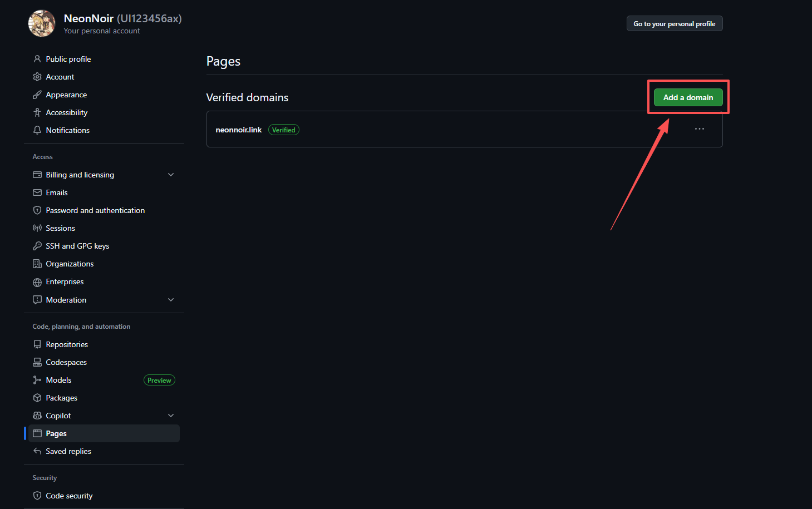Click the Appearance paintbrush icon
Image resolution: width=812 pixels, height=509 pixels.
coord(37,95)
